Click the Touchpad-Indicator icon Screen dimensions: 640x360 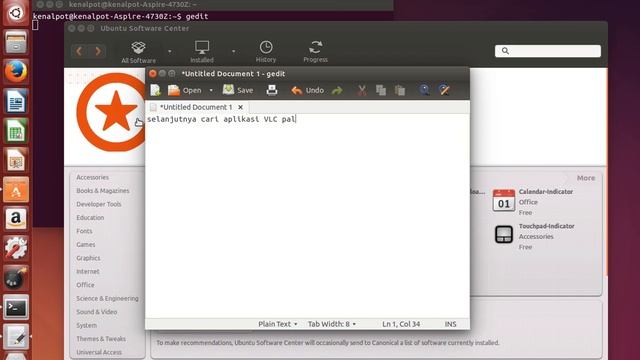tap(504, 235)
